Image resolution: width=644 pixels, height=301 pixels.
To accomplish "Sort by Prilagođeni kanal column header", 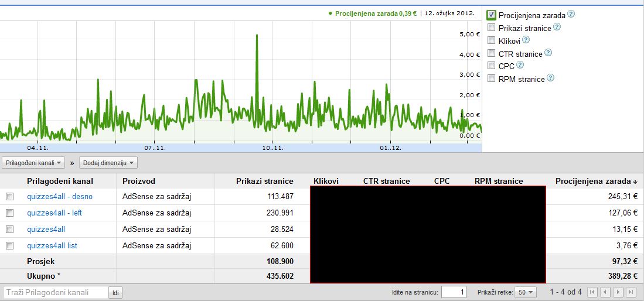I will pos(60,181).
